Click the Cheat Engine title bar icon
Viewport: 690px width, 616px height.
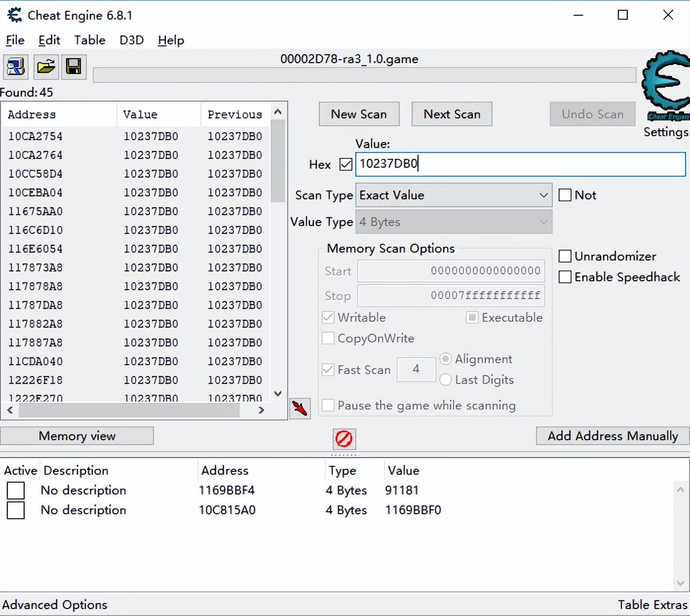(x=14, y=15)
